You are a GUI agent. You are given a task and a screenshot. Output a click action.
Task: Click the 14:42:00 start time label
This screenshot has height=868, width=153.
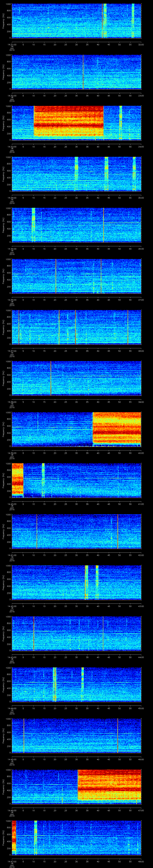pos(12,606)
